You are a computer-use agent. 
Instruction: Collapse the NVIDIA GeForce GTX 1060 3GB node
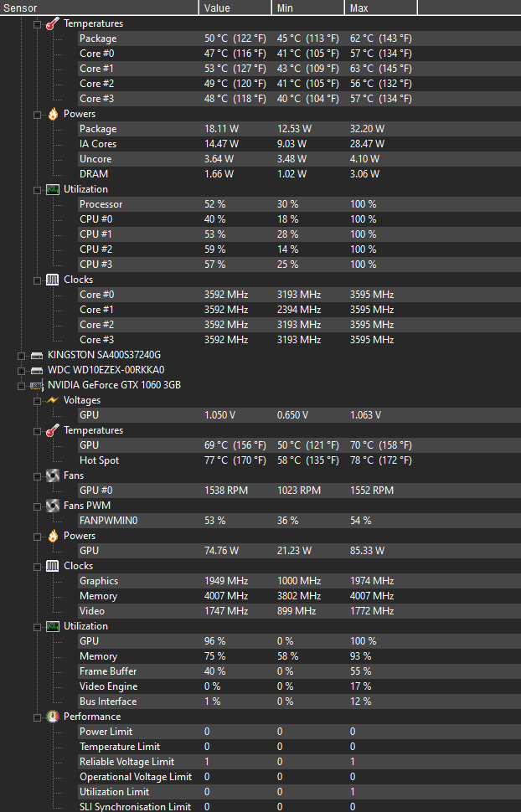pos(21,385)
